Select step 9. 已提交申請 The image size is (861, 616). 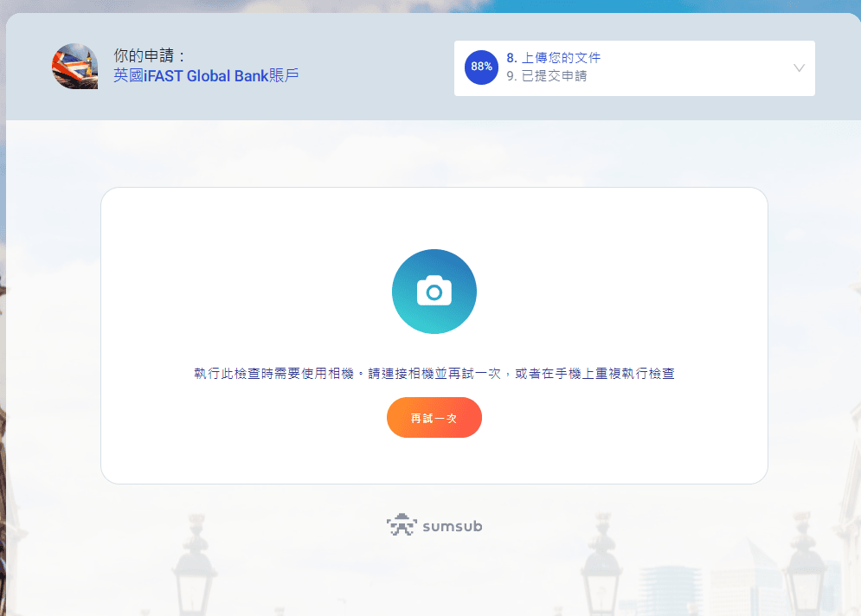tap(546, 76)
